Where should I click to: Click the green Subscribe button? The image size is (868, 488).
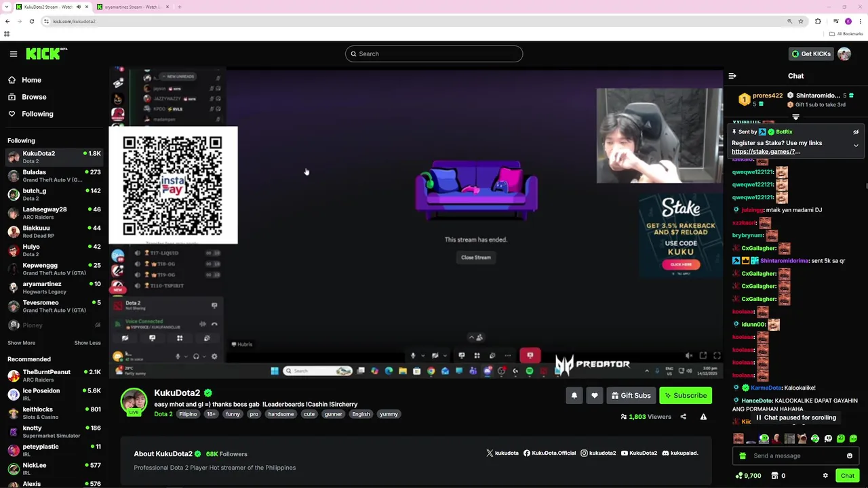point(686,395)
